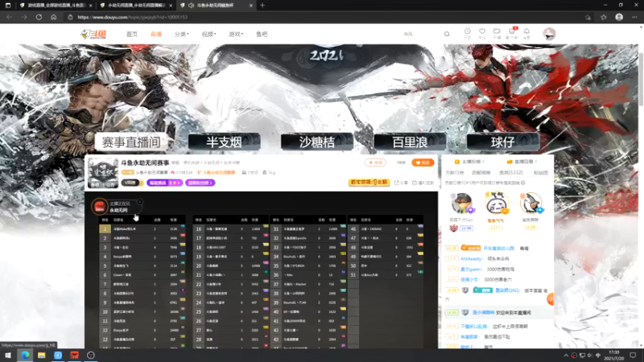Image resolution: width=644 pixels, height=362 pixels.
Task: Click the orange follow button
Action: (x=423, y=162)
